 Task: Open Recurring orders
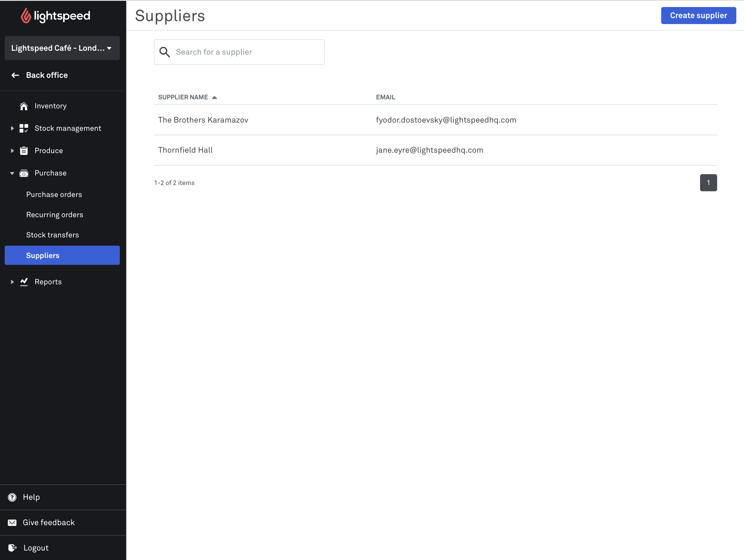[55, 214]
